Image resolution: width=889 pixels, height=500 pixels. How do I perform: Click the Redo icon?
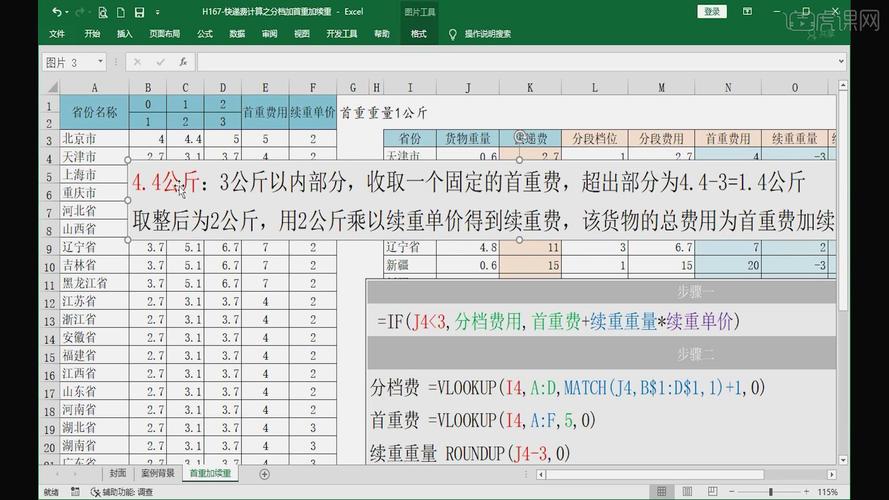pyautogui.click(x=79, y=11)
